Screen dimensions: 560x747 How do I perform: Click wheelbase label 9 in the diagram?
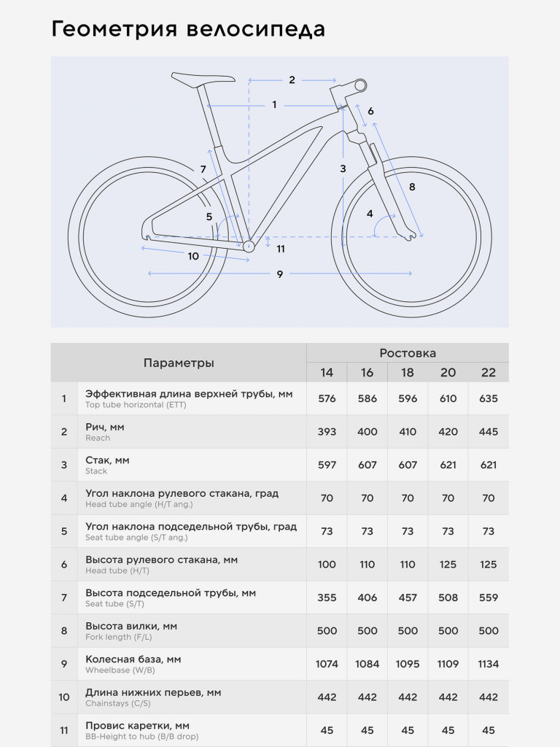[279, 274]
